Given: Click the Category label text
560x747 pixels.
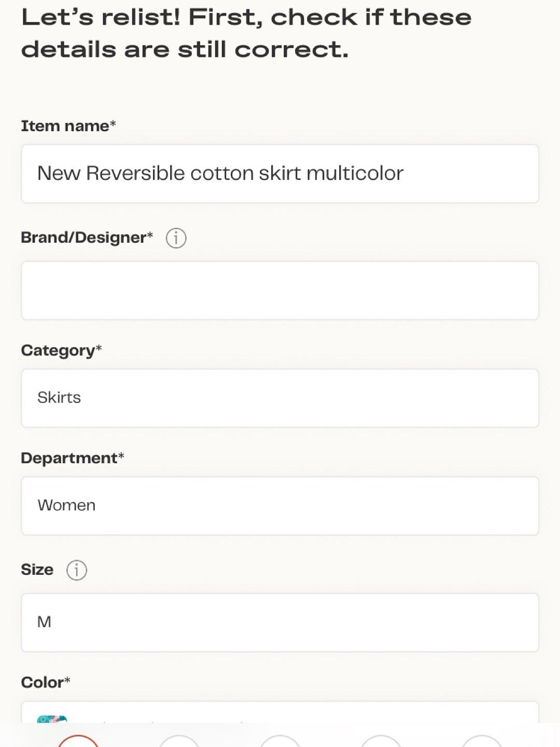Looking at the screenshot, I should tap(61, 351).
